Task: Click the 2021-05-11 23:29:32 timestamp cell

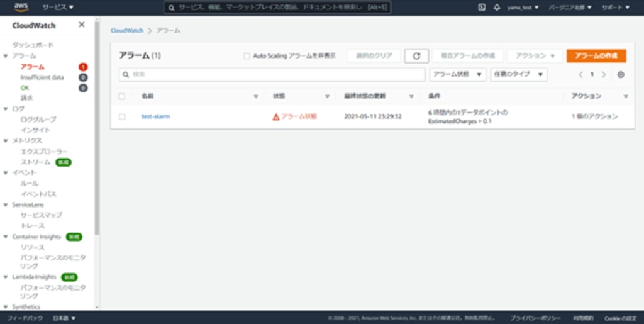Action: coord(372,116)
